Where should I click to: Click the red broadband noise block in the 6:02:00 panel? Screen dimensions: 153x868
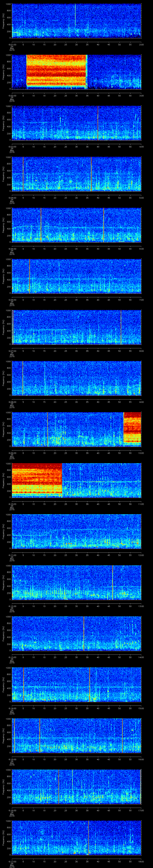coord(56,71)
